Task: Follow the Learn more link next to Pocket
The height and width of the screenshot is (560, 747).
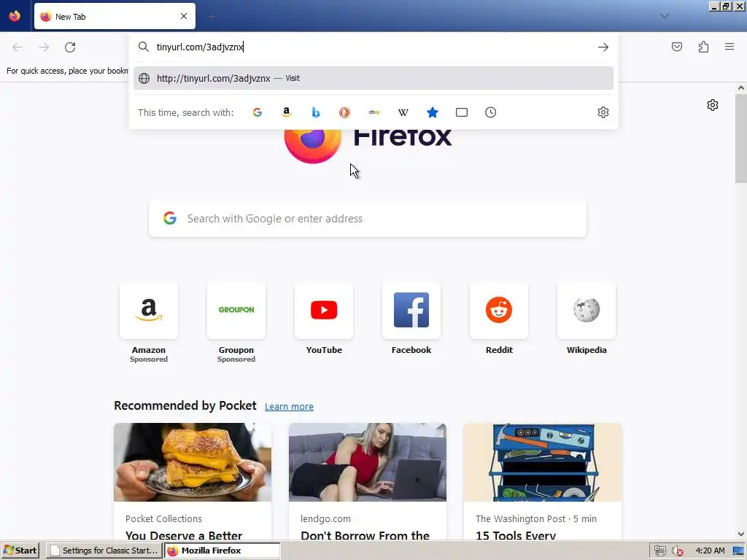Action: pyautogui.click(x=289, y=407)
